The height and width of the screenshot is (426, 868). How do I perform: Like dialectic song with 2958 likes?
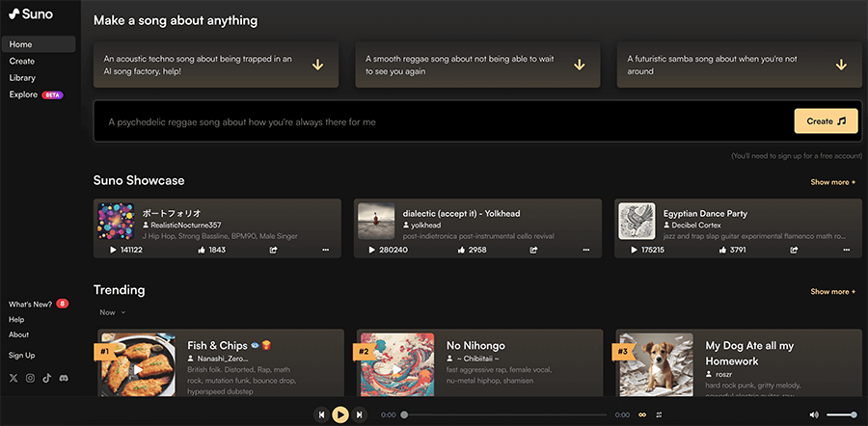(x=472, y=250)
